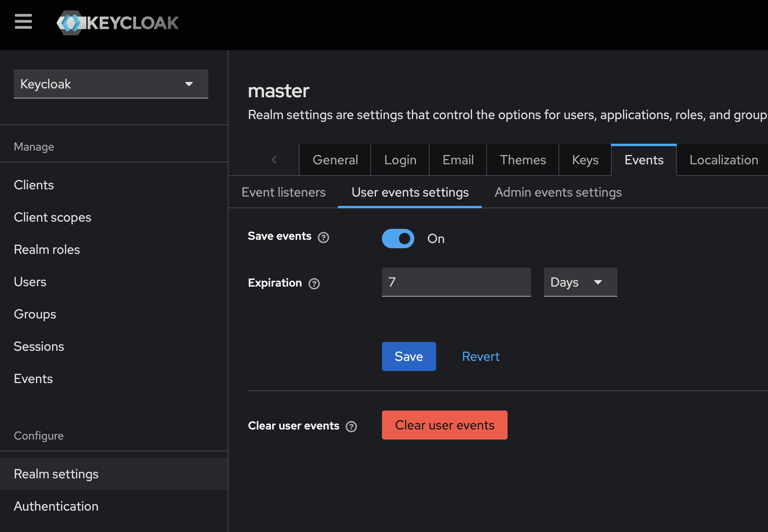
Task: Select the Event listeners sub-tab
Action: pos(283,193)
